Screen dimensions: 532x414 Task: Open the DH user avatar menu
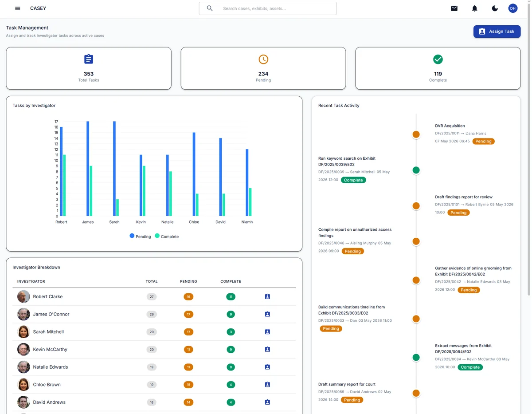(512, 8)
